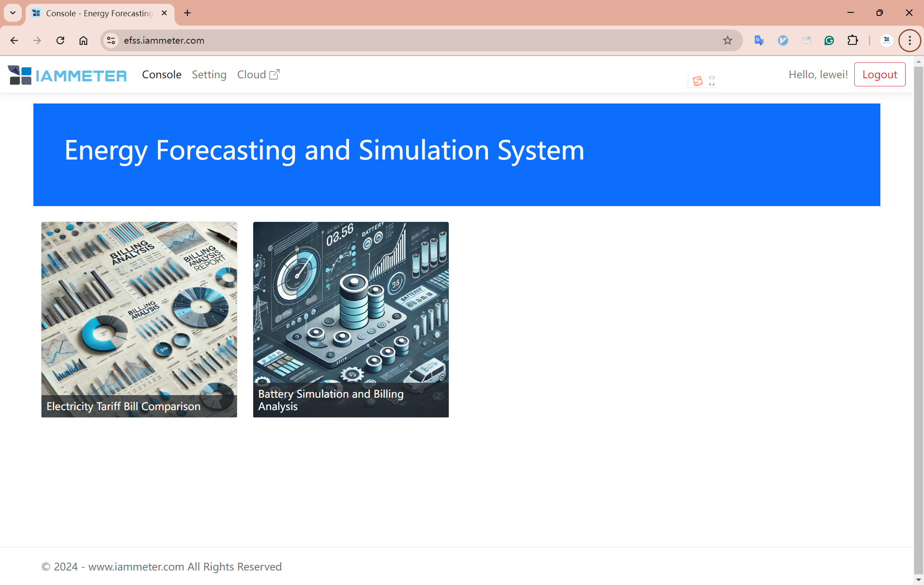Open the Cloud external link

click(259, 75)
